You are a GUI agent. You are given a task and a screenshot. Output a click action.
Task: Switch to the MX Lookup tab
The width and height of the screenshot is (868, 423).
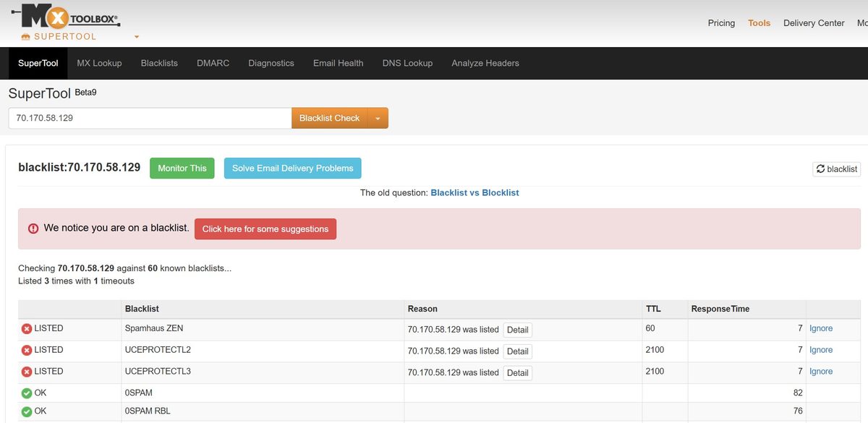[100, 63]
